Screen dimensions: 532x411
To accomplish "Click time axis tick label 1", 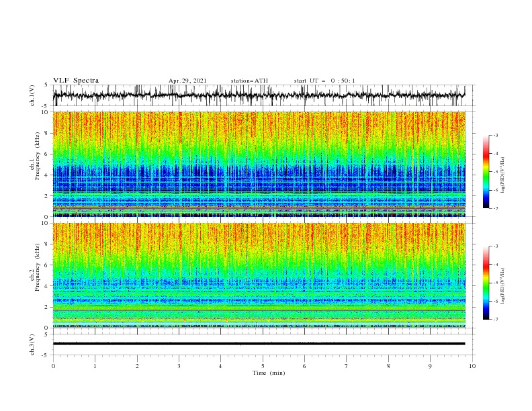I will point(95,366).
